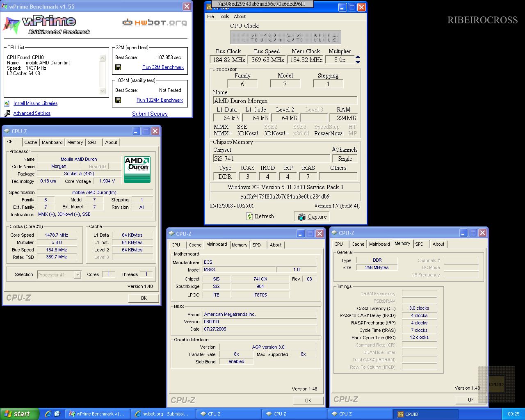Click the Memory Size 256 MBytes field
Image resolution: width=525 pixels, height=420 pixels.
(x=377, y=267)
